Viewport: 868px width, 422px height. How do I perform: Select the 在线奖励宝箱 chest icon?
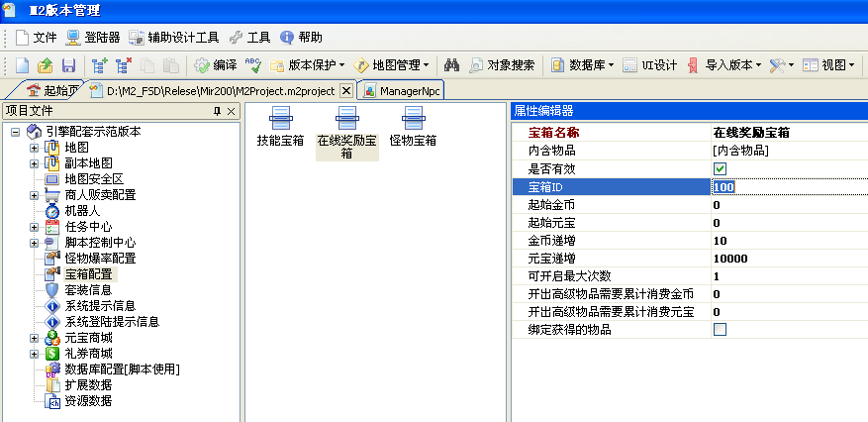pyautogui.click(x=347, y=133)
